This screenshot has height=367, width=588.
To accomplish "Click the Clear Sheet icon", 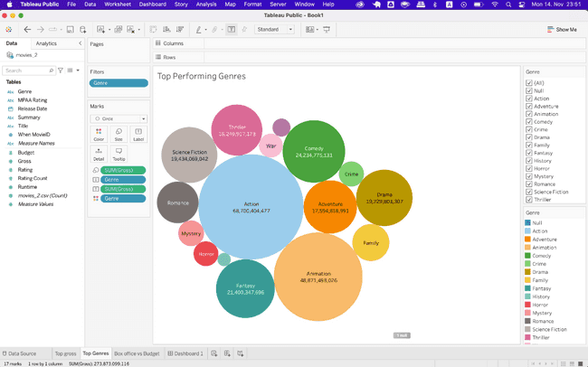I will pos(130,29).
